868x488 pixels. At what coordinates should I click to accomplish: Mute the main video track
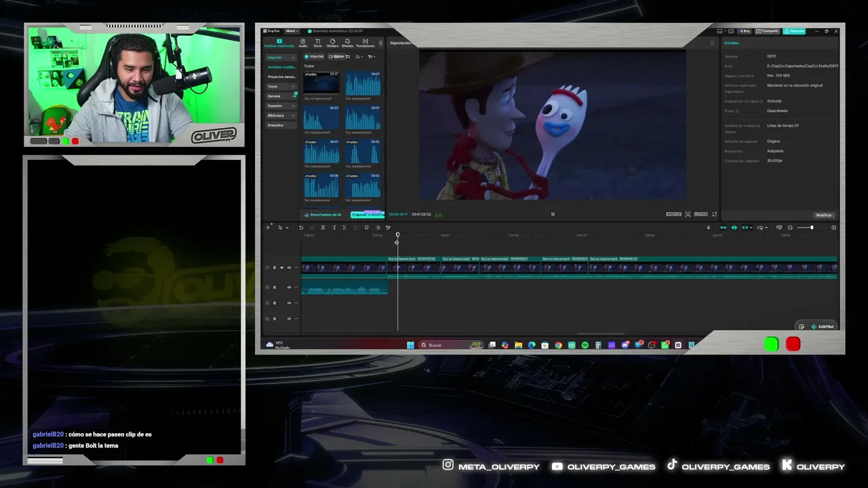click(290, 268)
